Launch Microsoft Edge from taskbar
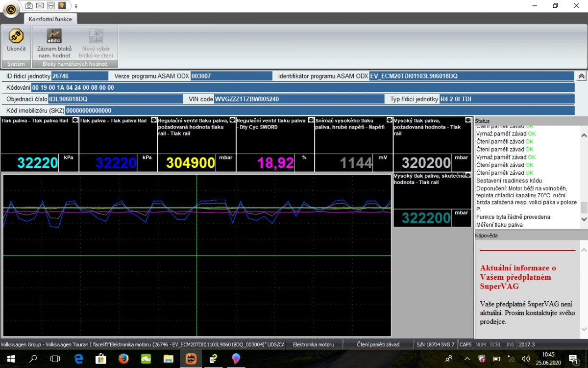The image size is (588, 368). coord(78,359)
